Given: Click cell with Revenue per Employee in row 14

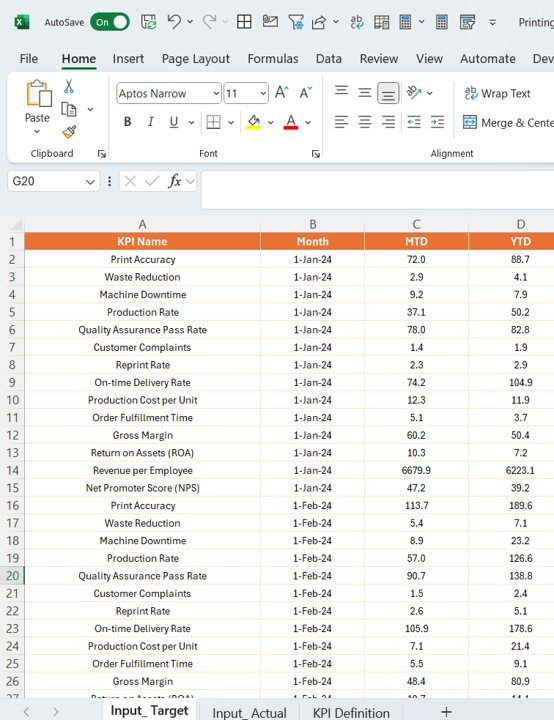Looking at the screenshot, I should [142, 470].
